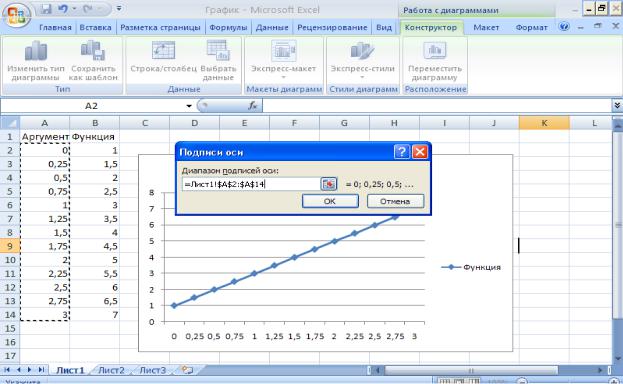Viewport: 623px width, 384px height.
Task: Click Отмена in Подписи оси dialog
Action: coord(395,201)
